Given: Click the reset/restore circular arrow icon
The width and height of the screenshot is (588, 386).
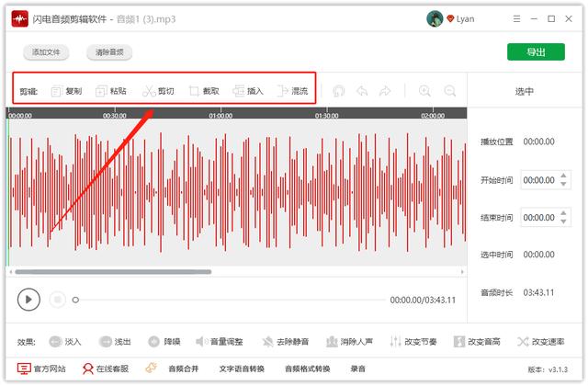Looking at the screenshot, I should pyautogui.click(x=338, y=91).
